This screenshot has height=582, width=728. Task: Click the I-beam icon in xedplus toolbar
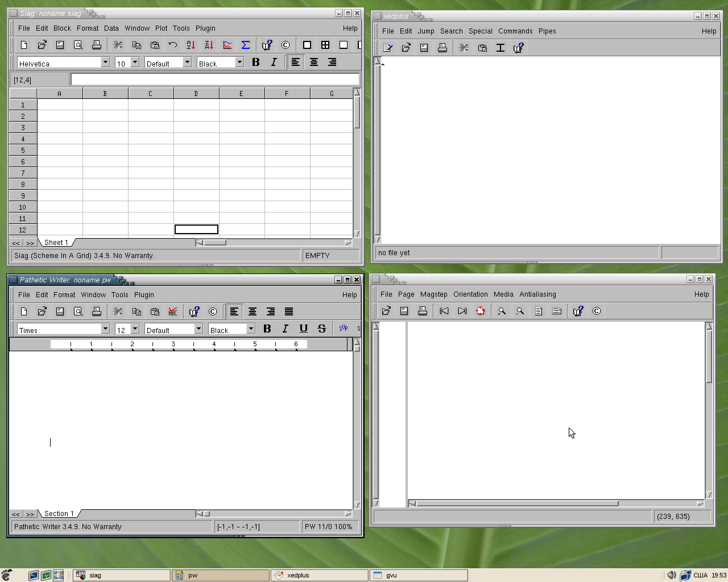(500, 48)
